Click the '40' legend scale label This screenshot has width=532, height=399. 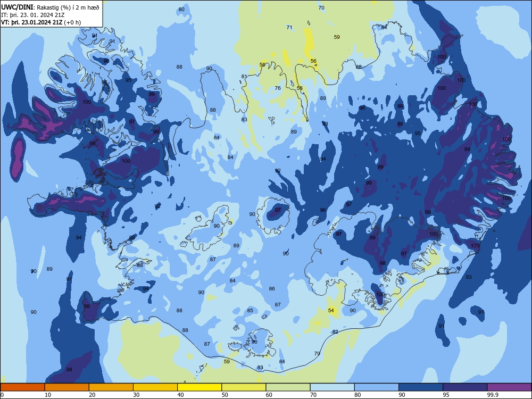coord(180,395)
